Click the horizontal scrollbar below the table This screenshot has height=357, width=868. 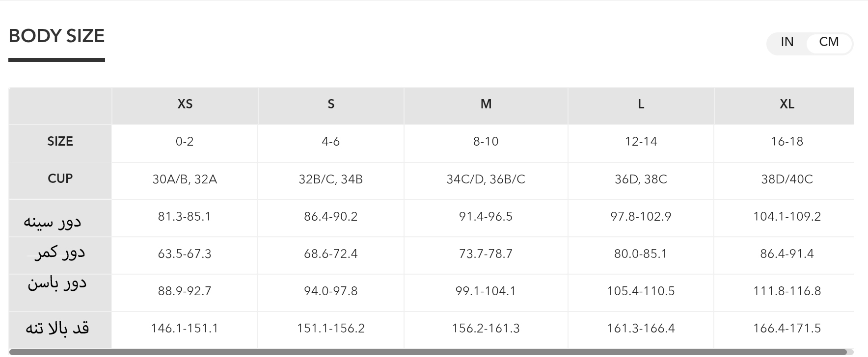pyautogui.click(x=427, y=352)
